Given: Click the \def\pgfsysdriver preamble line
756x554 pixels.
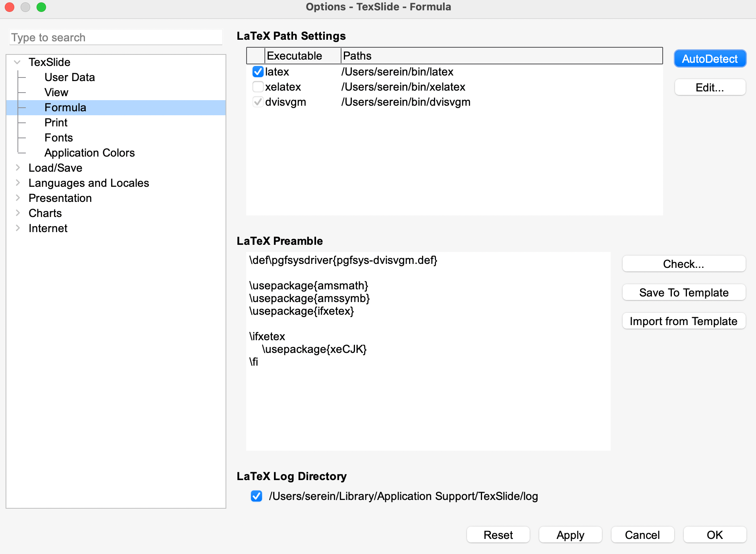Looking at the screenshot, I should (x=343, y=260).
